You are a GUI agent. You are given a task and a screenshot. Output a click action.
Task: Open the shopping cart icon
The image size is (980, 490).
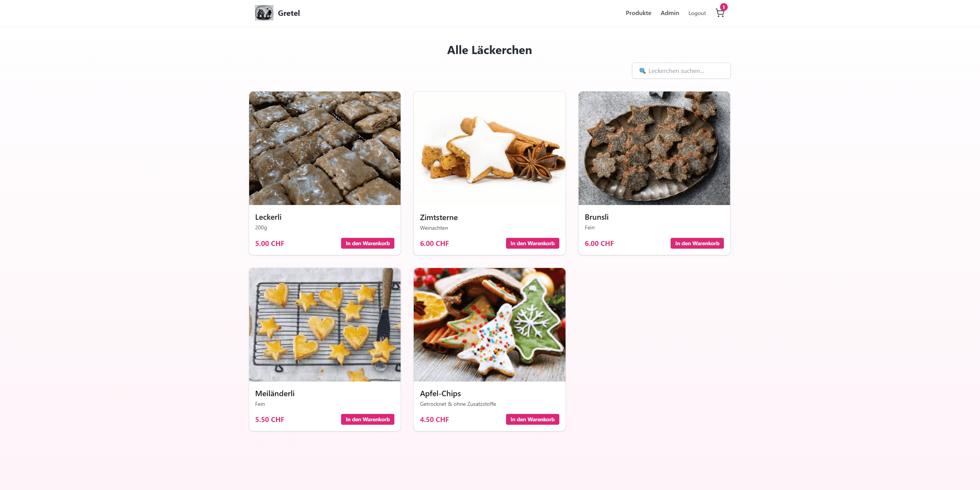[720, 13]
